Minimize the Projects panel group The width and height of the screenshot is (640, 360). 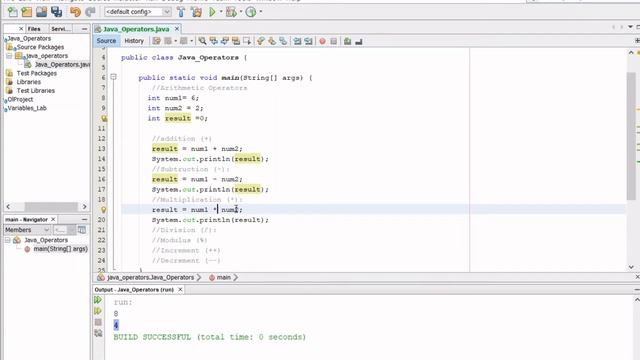[84, 29]
